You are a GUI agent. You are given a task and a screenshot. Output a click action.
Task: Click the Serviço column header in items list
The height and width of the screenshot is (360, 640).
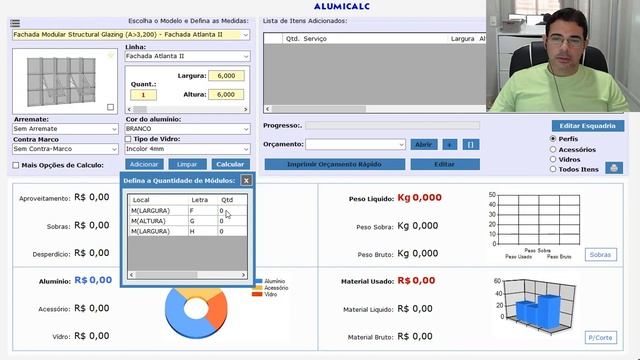[x=315, y=39]
